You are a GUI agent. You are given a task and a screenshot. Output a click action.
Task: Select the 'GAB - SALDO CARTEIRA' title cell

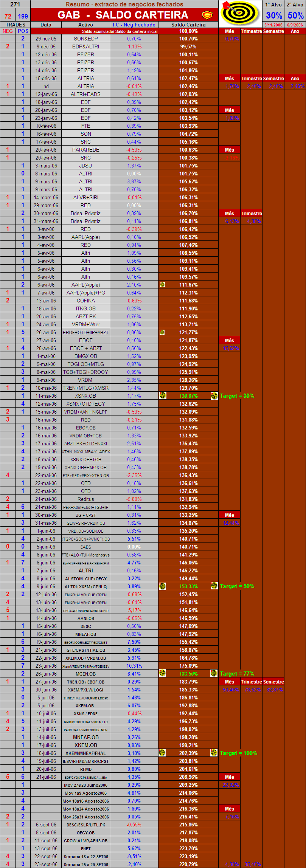tap(124, 15)
